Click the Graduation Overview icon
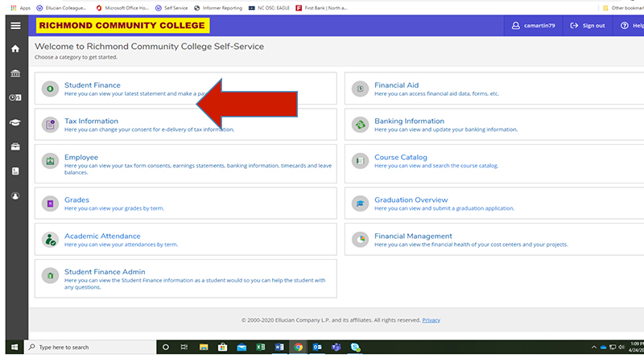644x362 pixels. [360, 204]
